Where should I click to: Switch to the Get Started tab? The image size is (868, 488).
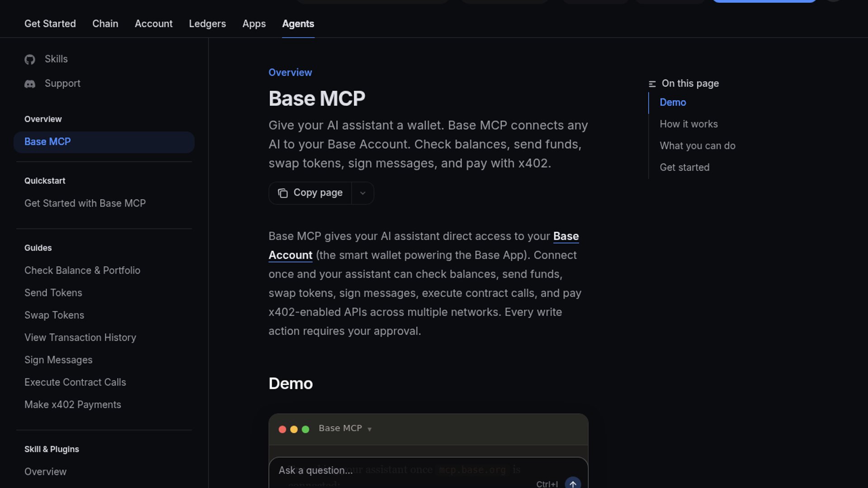[50, 23]
